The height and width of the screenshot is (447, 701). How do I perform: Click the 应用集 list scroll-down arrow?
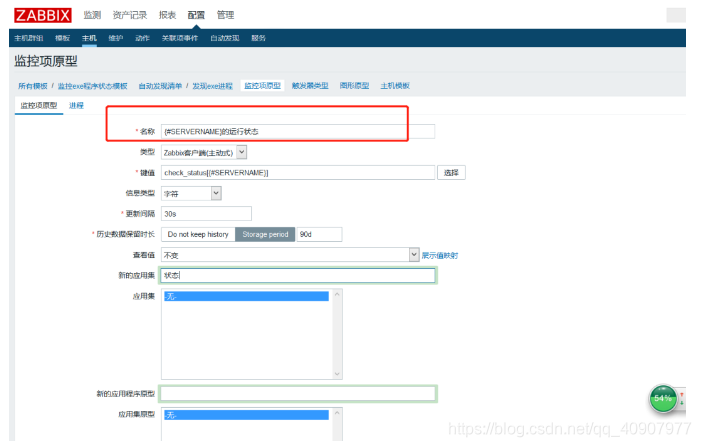point(338,374)
